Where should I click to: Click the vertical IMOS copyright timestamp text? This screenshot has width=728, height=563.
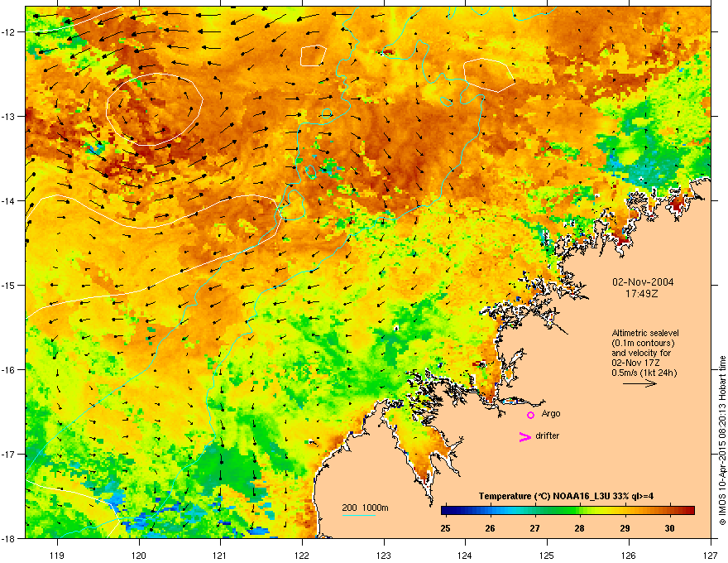tap(722, 440)
